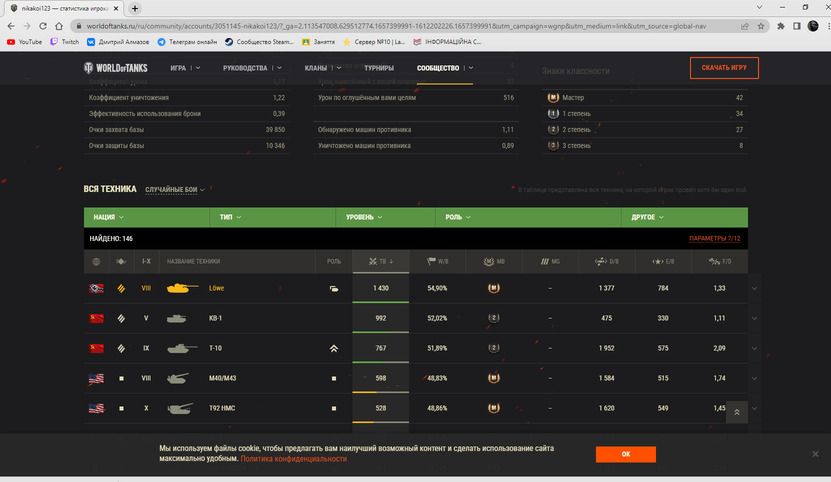Share this page via the share icon
Image resolution: width=831 pixels, height=482 pixels.
pos(745,26)
